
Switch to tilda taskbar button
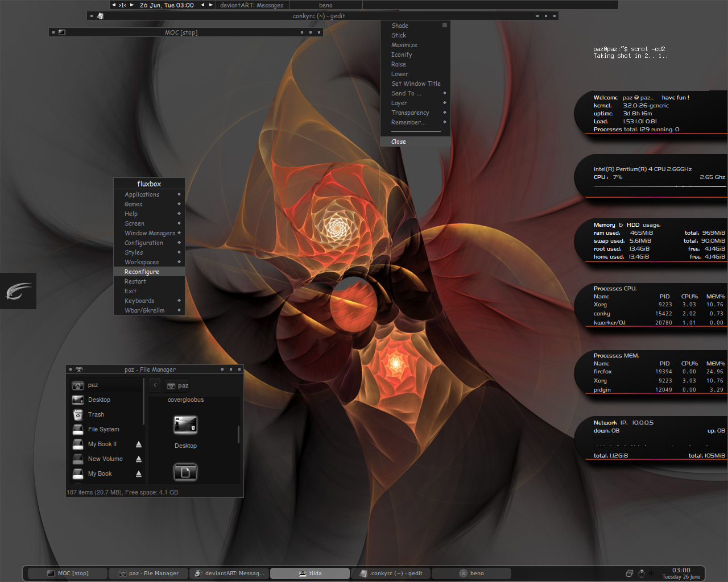coord(310,573)
